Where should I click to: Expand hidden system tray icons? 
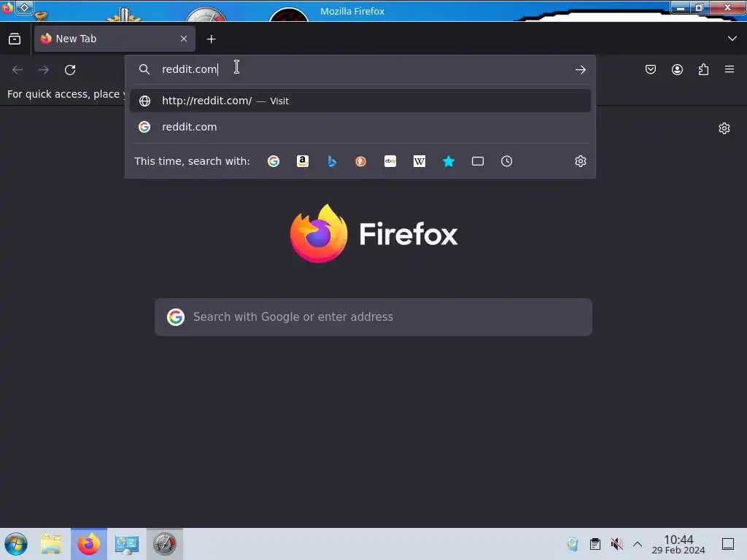coord(638,544)
